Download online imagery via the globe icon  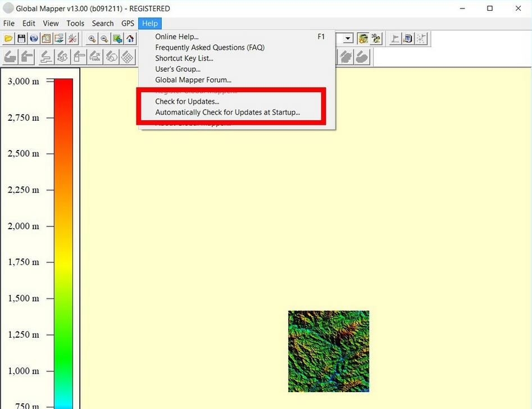click(x=34, y=38)
